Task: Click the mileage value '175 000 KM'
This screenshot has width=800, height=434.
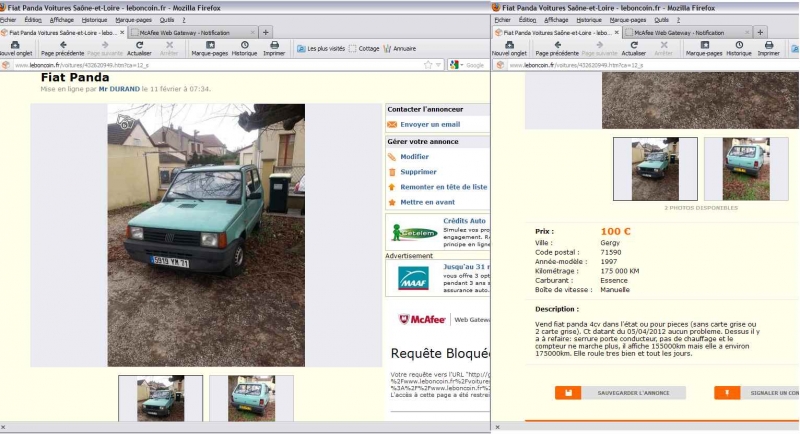Action: [620, 271]
